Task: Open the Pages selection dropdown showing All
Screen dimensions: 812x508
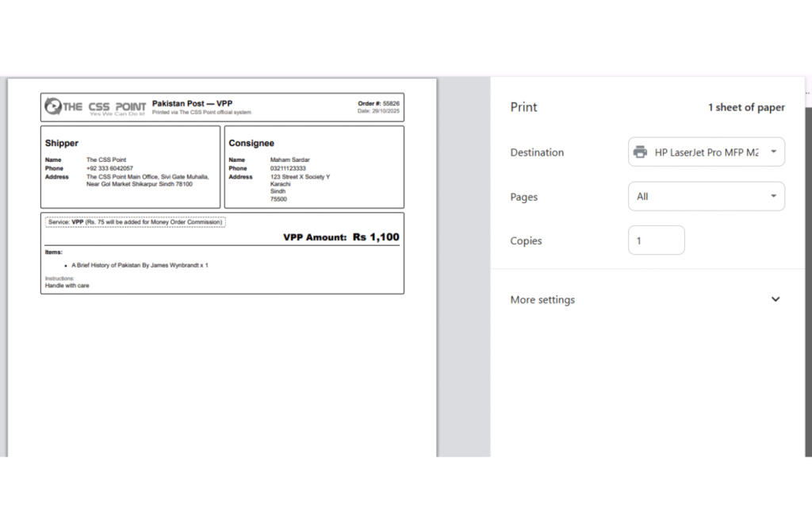Action: 706,196
